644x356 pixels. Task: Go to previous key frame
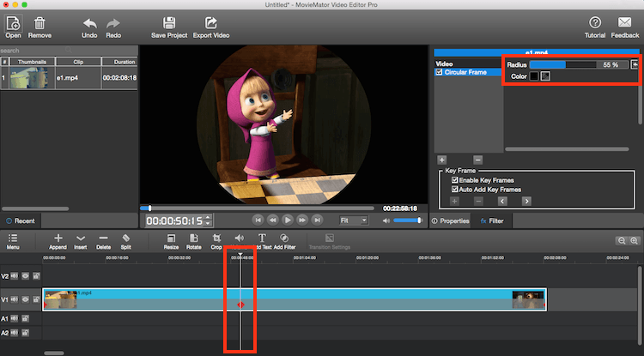(x=502, y=201)
